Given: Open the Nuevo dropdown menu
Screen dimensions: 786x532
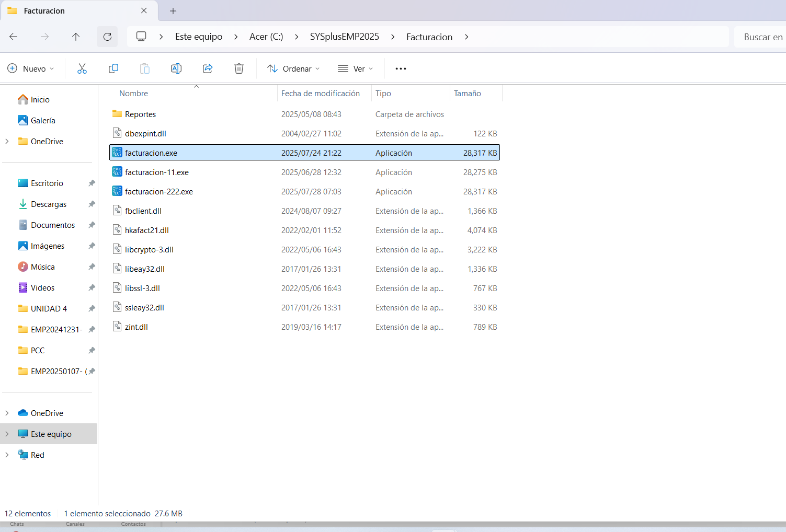Looking at the screenshot, I should coord(31,68).
